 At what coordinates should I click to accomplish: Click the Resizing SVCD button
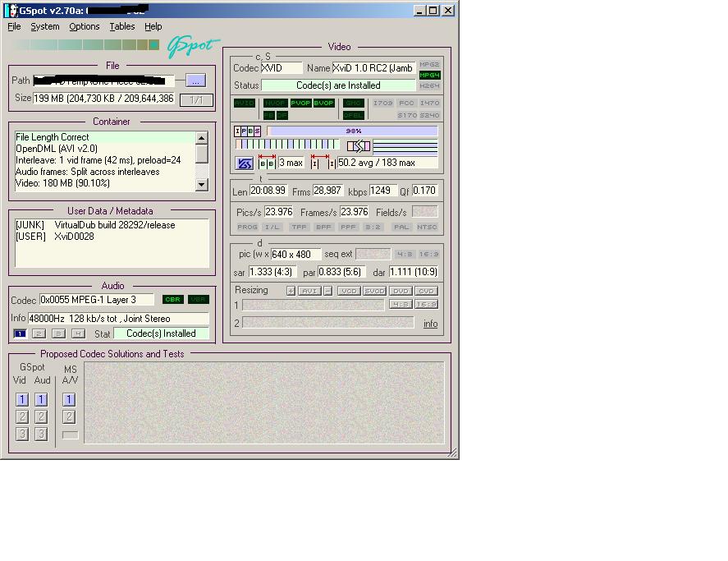(x=374, y=291)
